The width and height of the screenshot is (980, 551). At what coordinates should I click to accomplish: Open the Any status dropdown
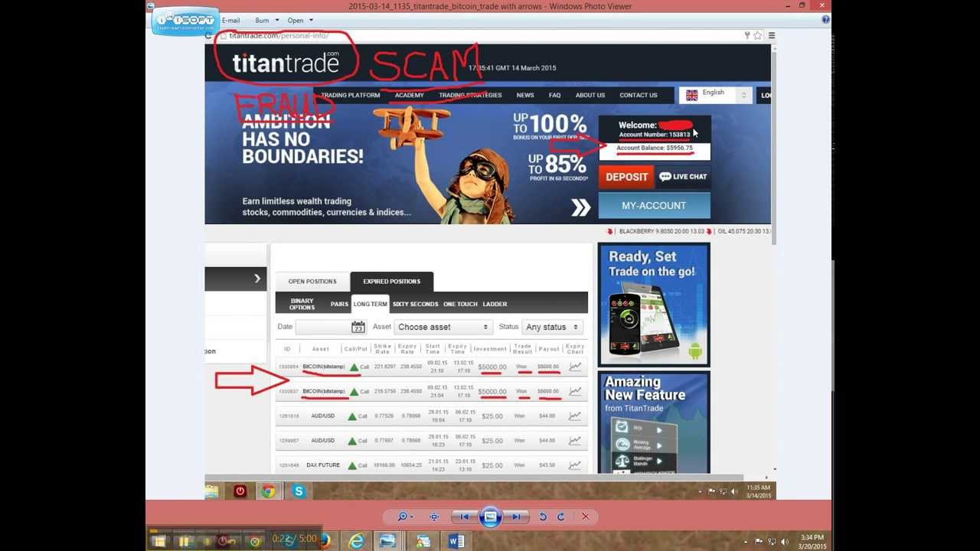click(551, 327)
